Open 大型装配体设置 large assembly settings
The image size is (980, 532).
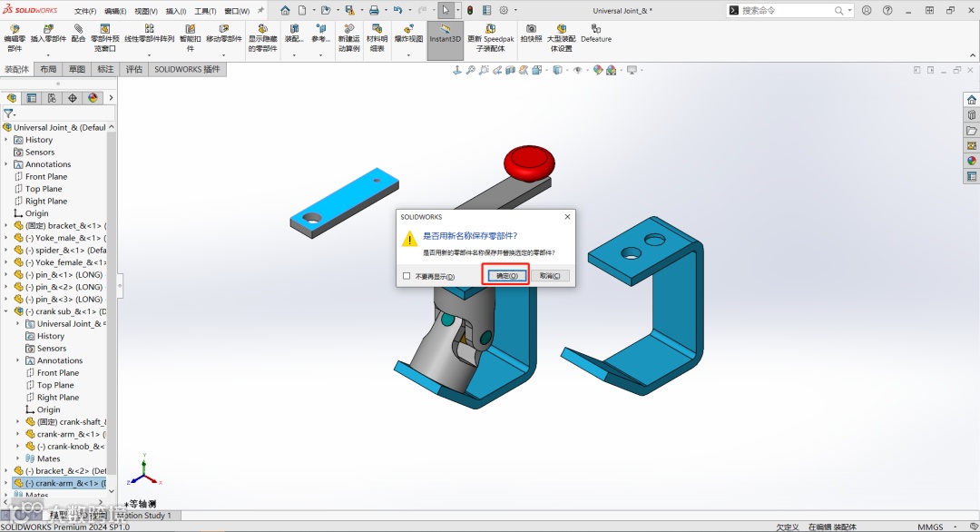pyautogui.click(x=562, y=39)
